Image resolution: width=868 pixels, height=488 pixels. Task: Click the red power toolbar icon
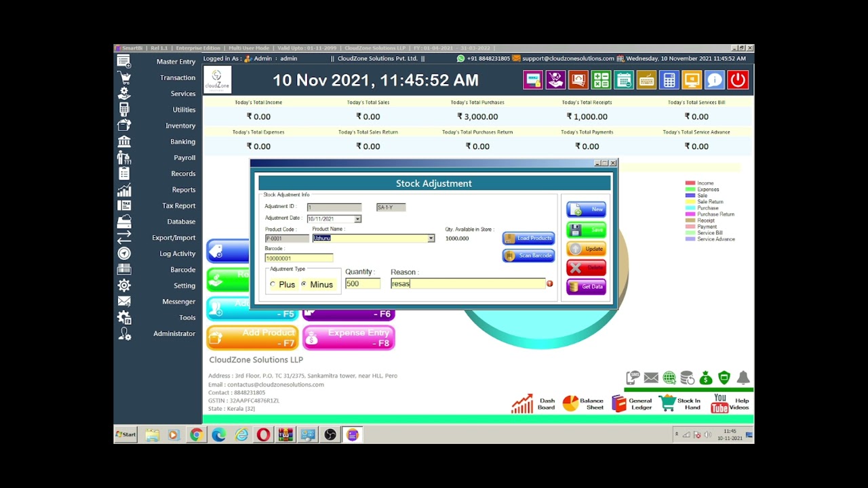(x=738, y=80)
